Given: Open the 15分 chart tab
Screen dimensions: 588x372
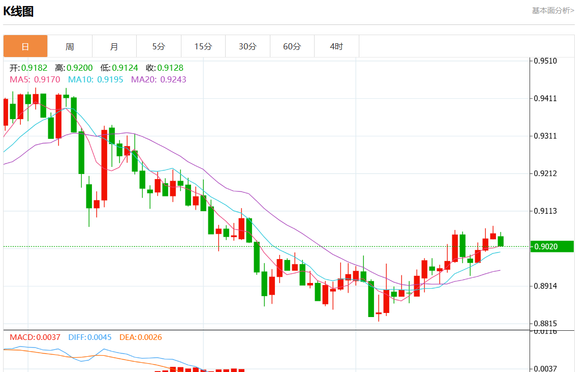Looking at the screenshot, I should pos(203,46).
